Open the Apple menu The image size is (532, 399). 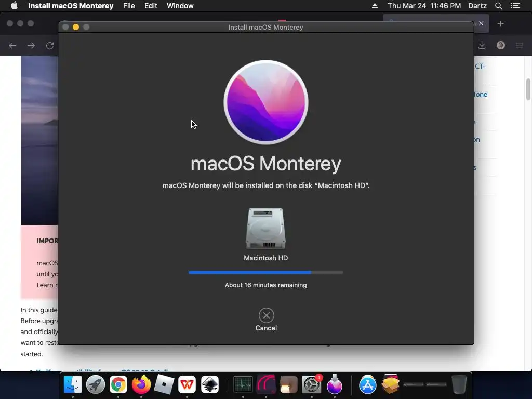pos(14,6)
